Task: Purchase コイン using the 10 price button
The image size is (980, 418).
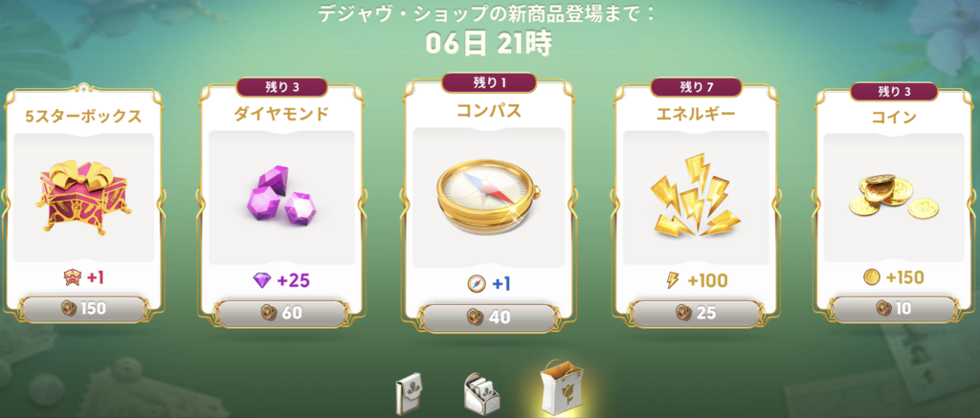Action: tap(892, 308)
